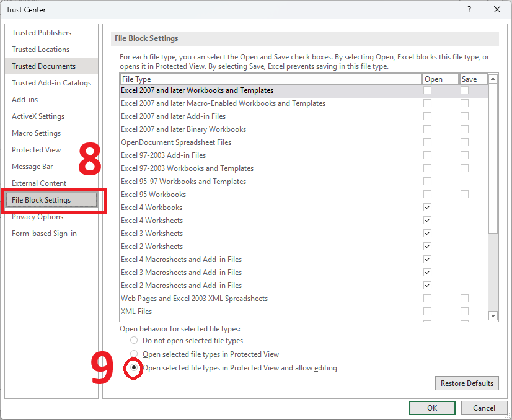Select Do not open selected file types

[x=134, y=341]
